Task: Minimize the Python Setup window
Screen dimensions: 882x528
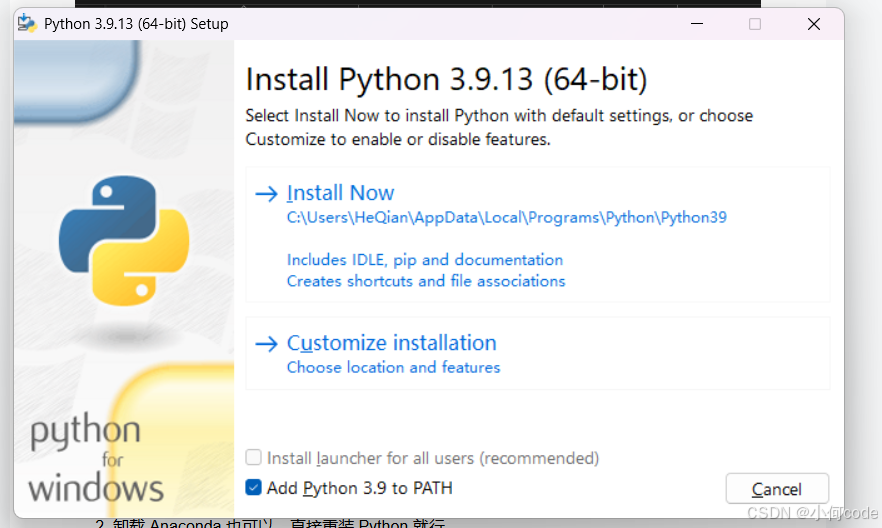Action: point(697,24)
